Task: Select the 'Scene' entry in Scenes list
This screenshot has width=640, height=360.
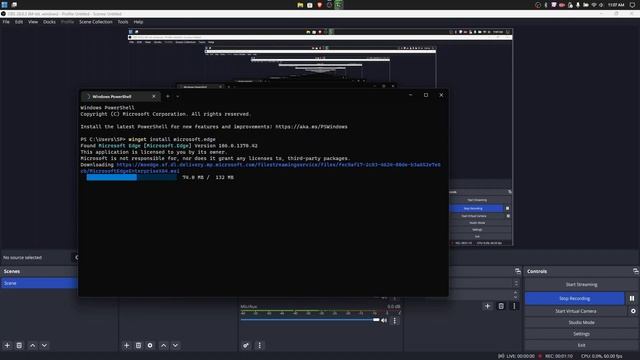Action: (x=39, y=283)
